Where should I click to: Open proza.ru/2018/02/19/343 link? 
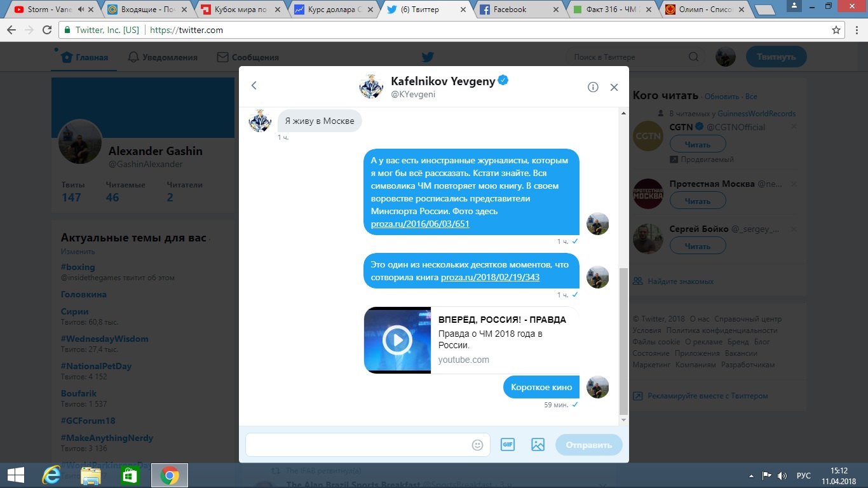[x=491, y=277]
